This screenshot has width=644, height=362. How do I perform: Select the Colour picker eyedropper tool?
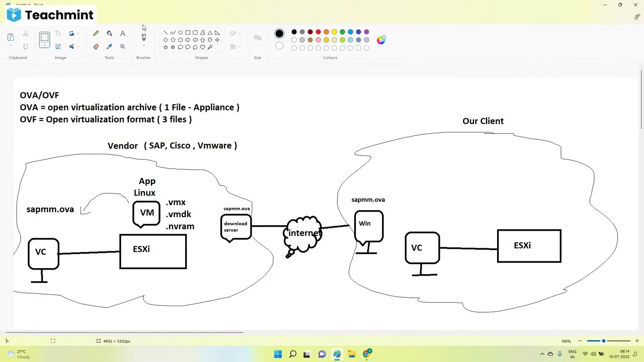109,47
